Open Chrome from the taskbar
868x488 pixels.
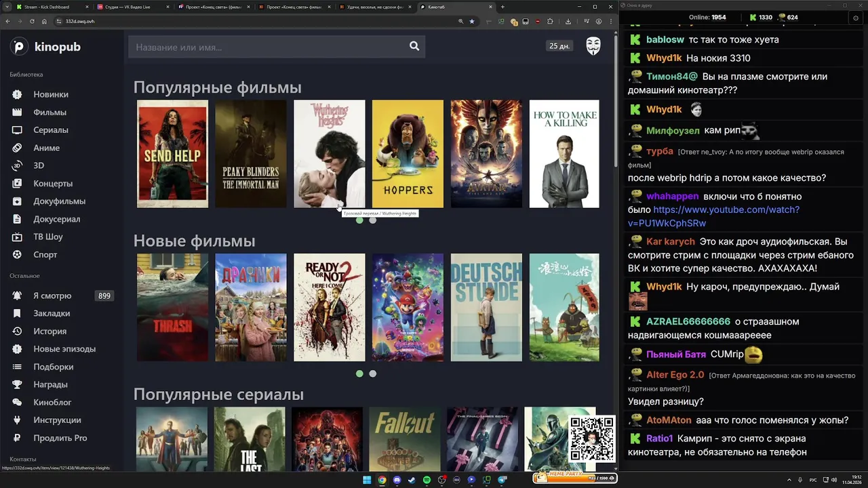[x=382, y=480]
